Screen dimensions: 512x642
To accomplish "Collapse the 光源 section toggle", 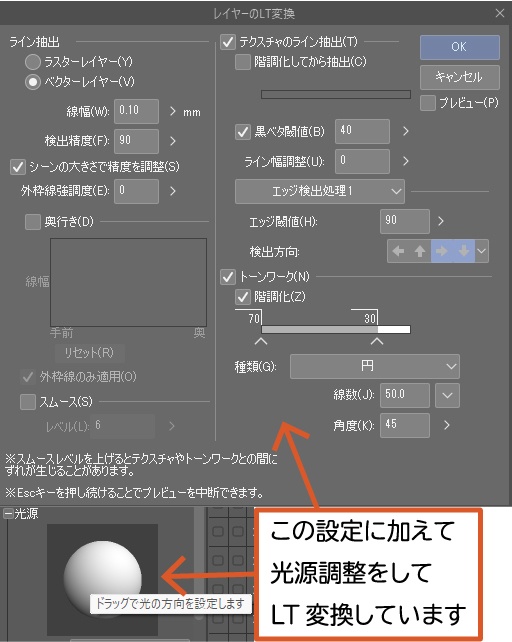I will 9,513.
